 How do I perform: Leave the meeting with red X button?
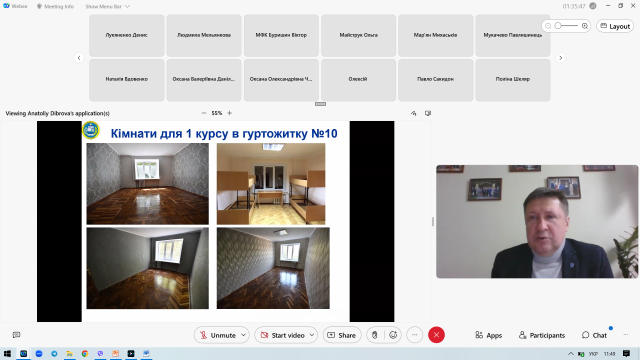click(436, 335)
